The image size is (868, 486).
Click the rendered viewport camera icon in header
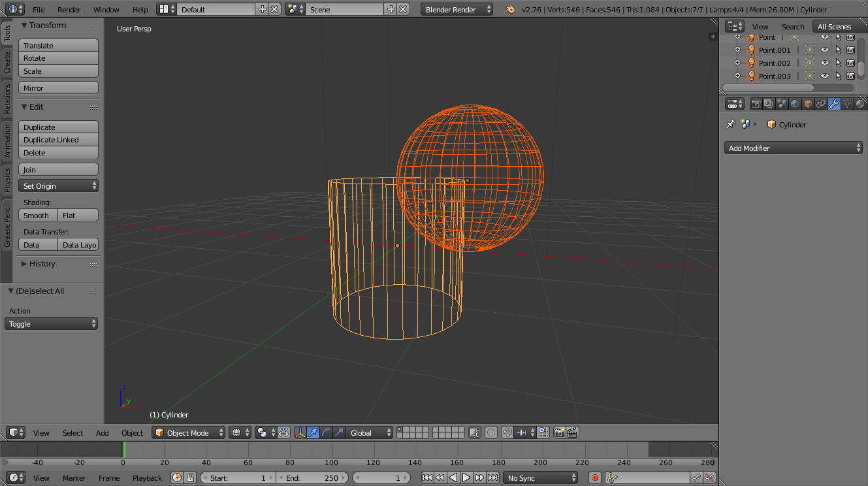[x=560, y=432]
